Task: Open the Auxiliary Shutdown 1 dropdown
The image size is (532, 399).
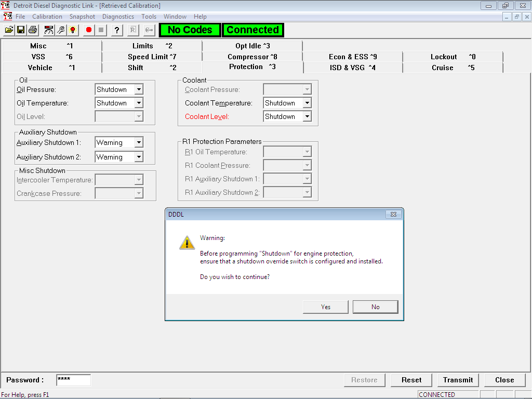Action: pos(139,142)
